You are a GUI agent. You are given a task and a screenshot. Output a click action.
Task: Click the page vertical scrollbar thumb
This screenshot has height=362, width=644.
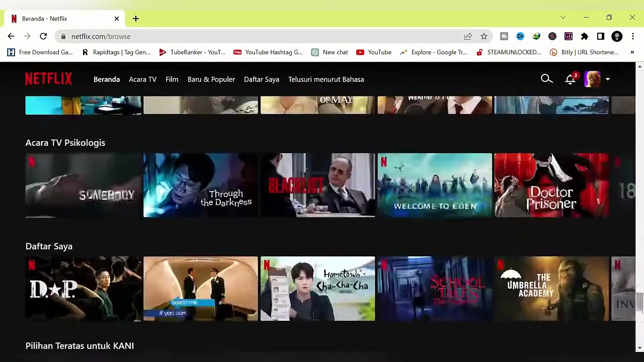639,303
